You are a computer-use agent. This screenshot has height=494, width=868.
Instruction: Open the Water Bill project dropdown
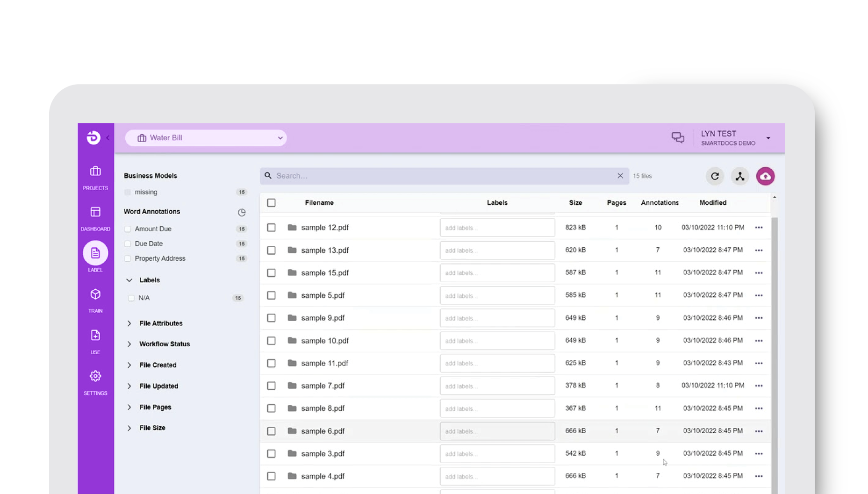point(206,138)
